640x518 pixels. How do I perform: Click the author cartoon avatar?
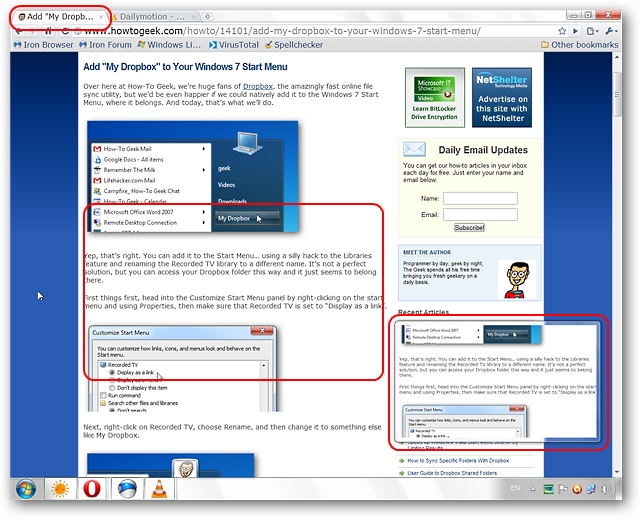pyautogui.click(x=517, y=280)
